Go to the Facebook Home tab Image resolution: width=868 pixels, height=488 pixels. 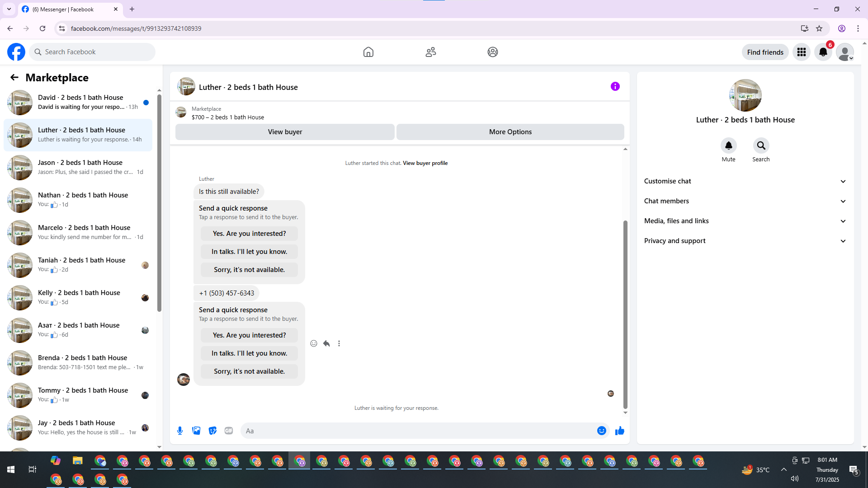pyautogui.click(x=368, y=52)
